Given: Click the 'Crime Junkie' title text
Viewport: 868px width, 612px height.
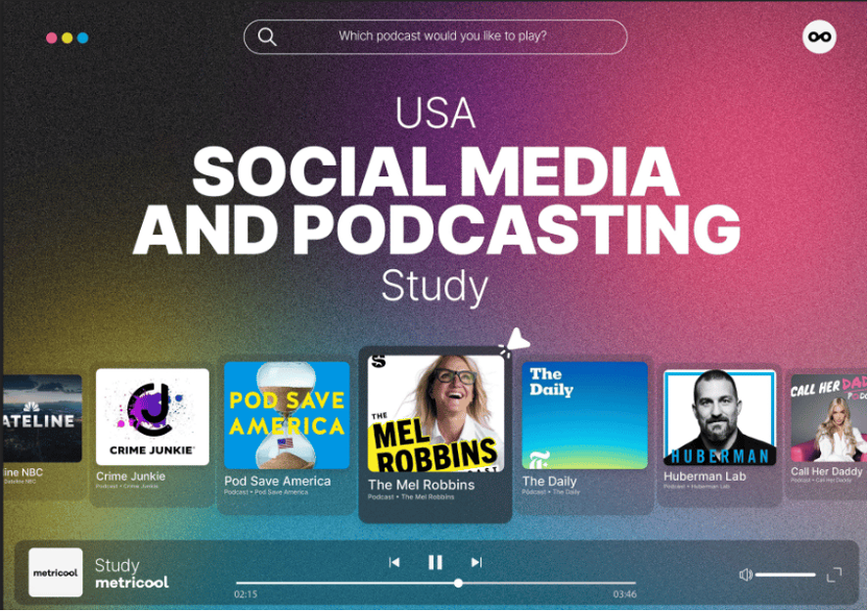Looking at the screenshot, I should 131,476.
